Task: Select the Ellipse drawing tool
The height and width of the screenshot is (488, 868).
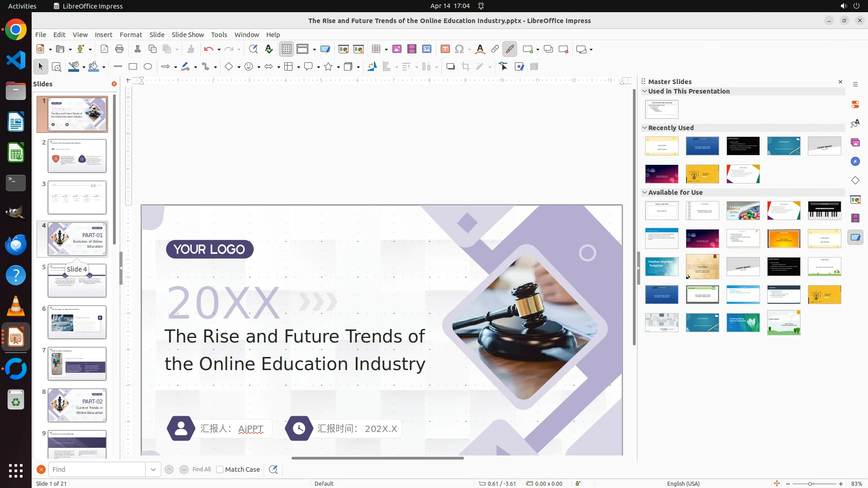Action: [148, 67]
